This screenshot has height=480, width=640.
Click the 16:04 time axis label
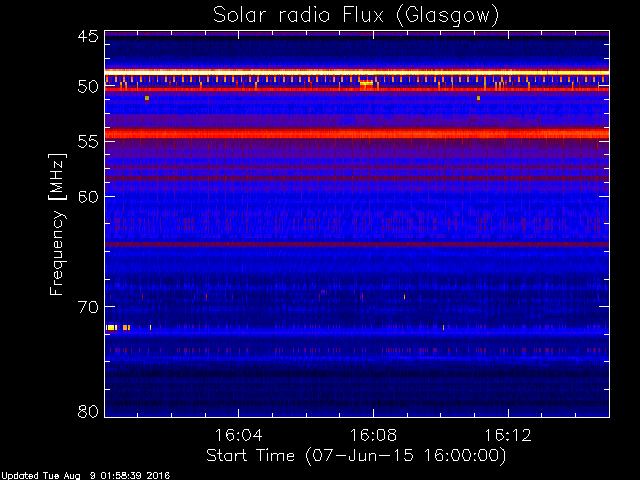tap(238, 435)
